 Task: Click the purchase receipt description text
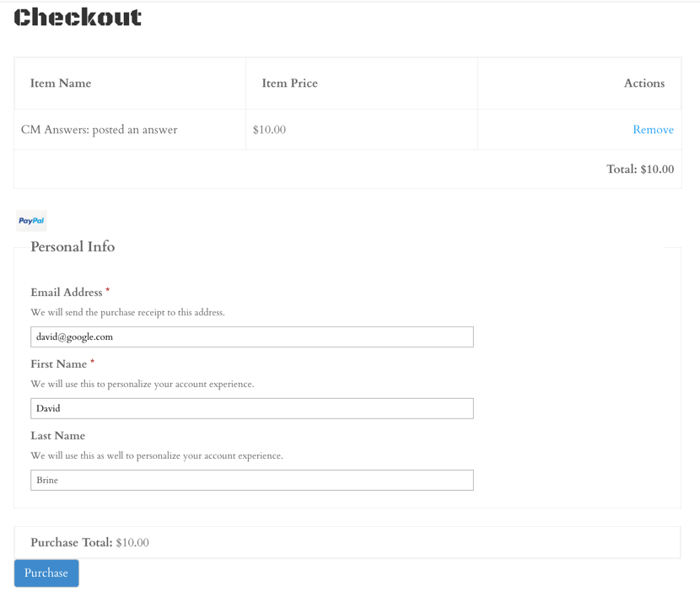tap(128, 313)
